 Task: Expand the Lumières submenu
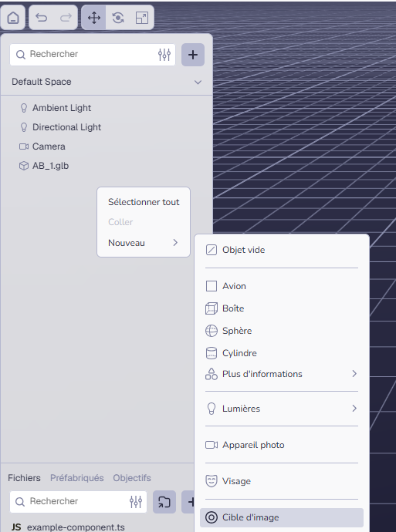point(282,409)
